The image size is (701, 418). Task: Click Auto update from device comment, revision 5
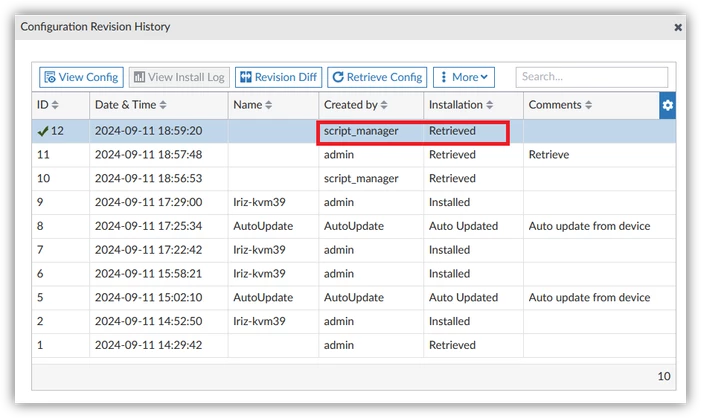point(589,297)
